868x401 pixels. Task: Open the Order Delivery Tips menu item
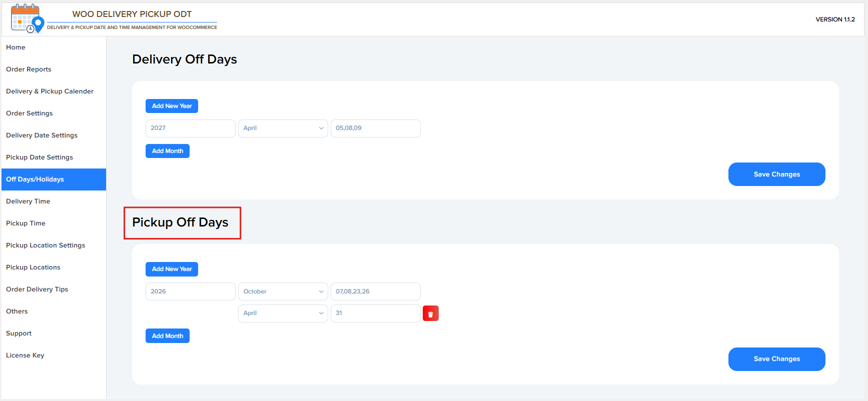pyautogui.click(x=37, y=289)
